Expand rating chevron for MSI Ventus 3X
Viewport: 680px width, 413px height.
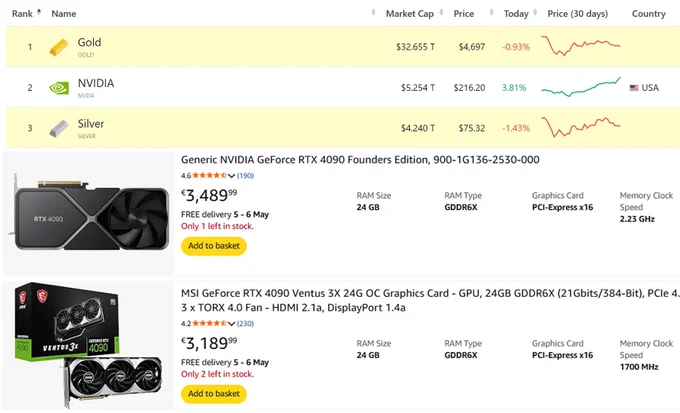tap(231, 324)
